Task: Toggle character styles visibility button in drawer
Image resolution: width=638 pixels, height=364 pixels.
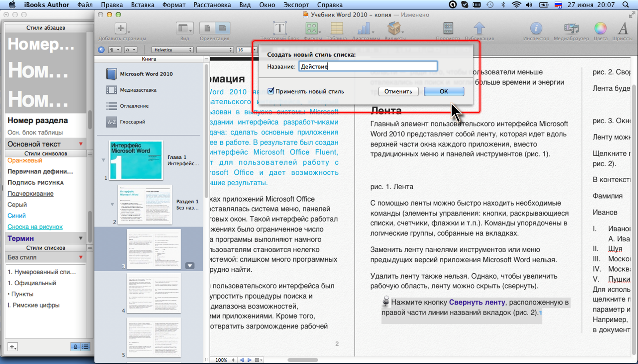Action: [76, 347]
